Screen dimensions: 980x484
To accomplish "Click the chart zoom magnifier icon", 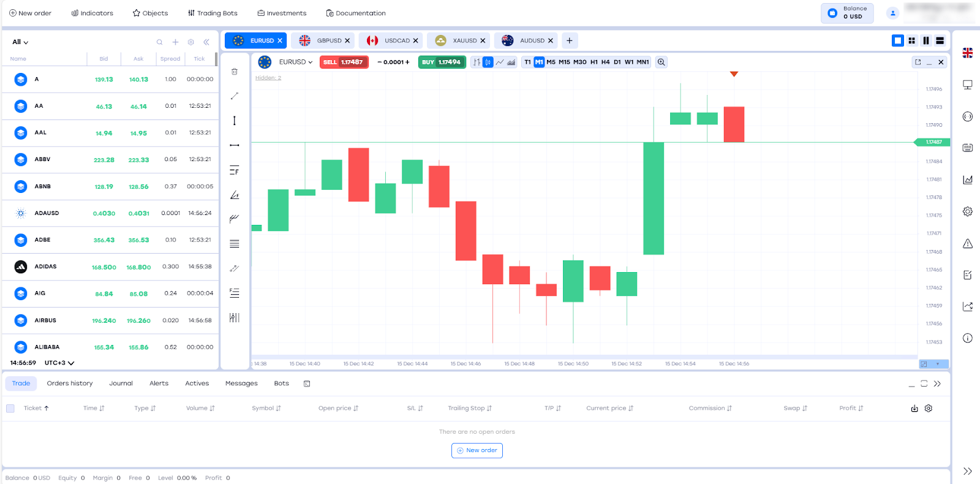I will 661,62.
